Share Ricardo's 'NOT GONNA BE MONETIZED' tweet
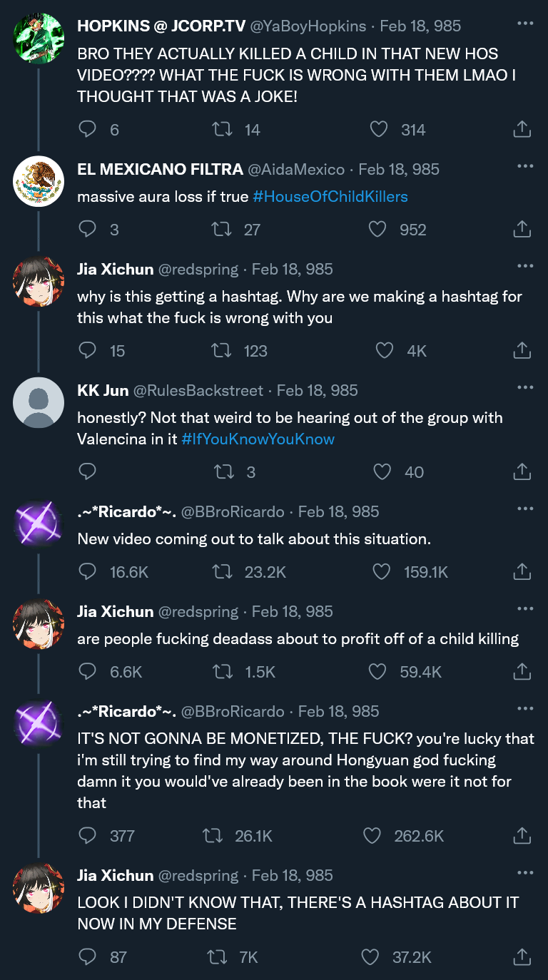 coord(522,835)
